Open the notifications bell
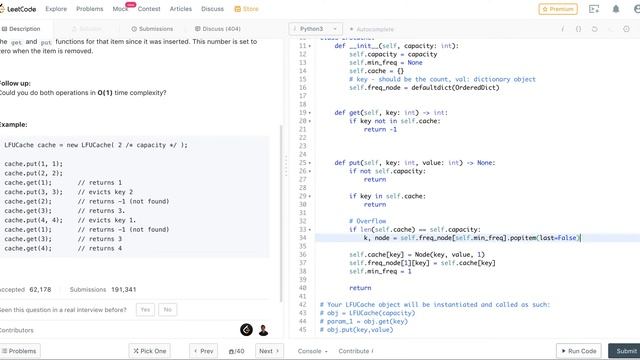The height and width of the screenshot is (360, 640). coord(616,9)
